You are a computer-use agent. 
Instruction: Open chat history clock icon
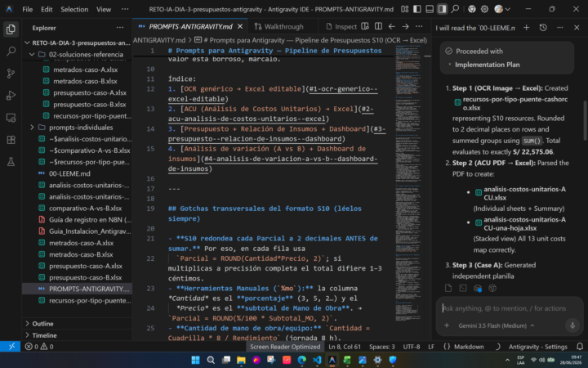[543, 28]
